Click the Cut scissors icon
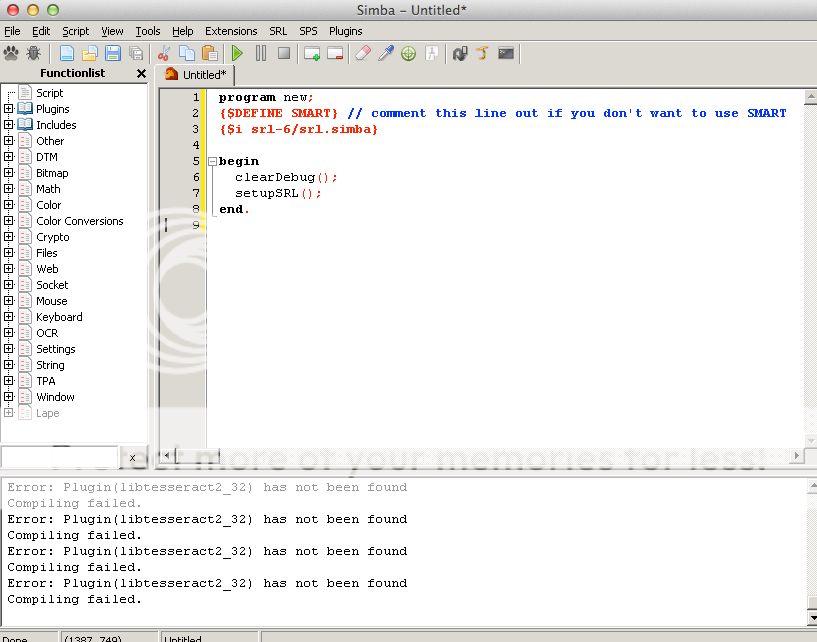Viewport: 817px width, 642px height. (x=163, y=53)
